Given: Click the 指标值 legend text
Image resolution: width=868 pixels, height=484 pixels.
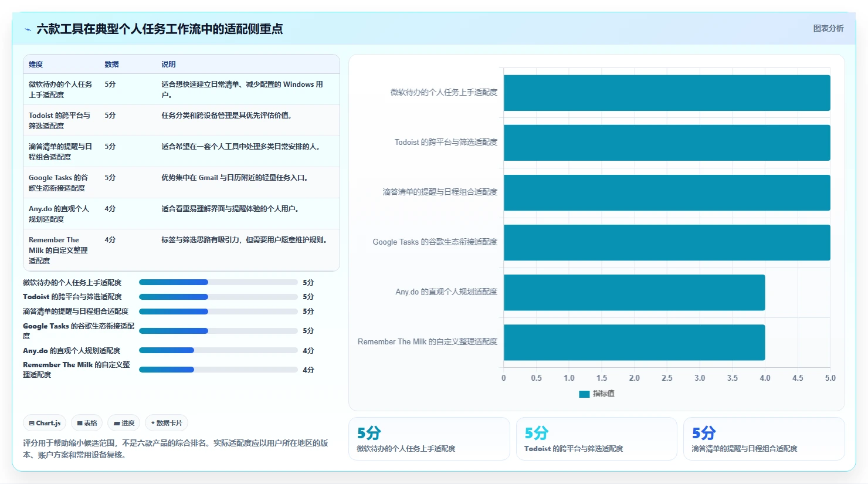Looking at the screenshot, I should pyautogui.click(x=603, y=394).
